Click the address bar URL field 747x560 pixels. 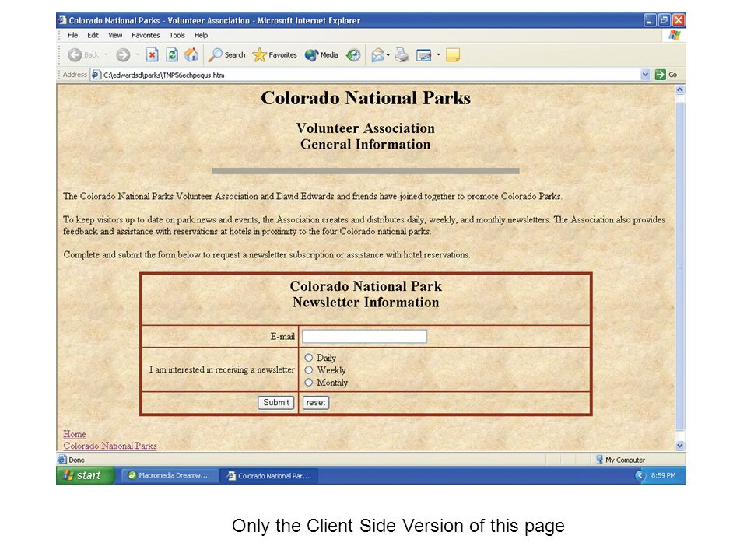coord(370,75)
